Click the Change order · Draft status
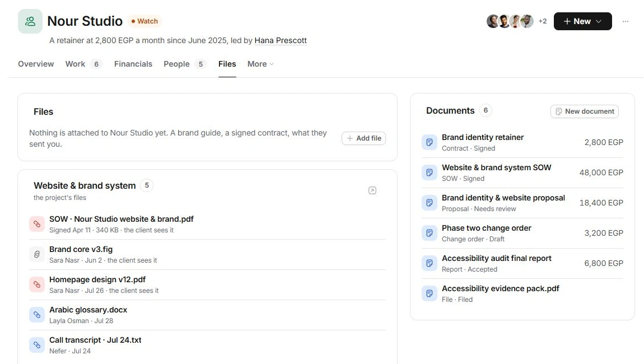644x364 pixels. [473, 239]
